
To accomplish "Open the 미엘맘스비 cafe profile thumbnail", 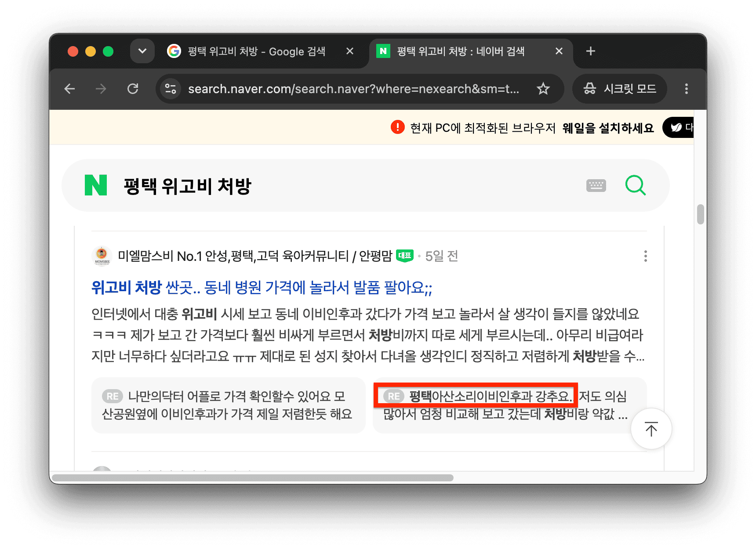I will (102, 256).
